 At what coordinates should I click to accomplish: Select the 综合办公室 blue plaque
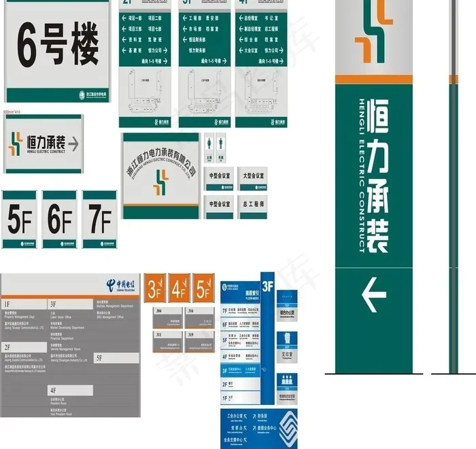pos(287,305)
